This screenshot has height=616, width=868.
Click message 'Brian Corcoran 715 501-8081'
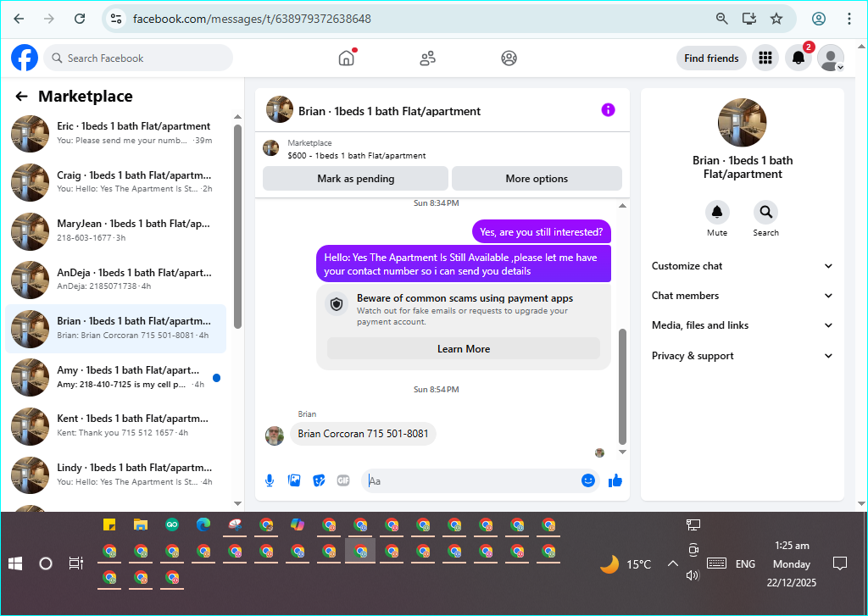click(363, 434)
